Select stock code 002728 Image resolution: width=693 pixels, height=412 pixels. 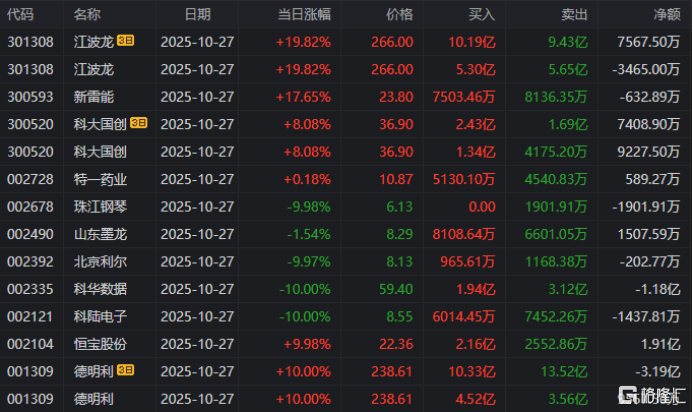coord(30,179)
